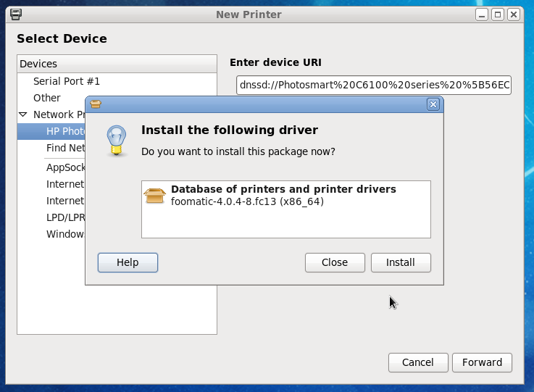Select the Other device entry

[x=47, y=98]
